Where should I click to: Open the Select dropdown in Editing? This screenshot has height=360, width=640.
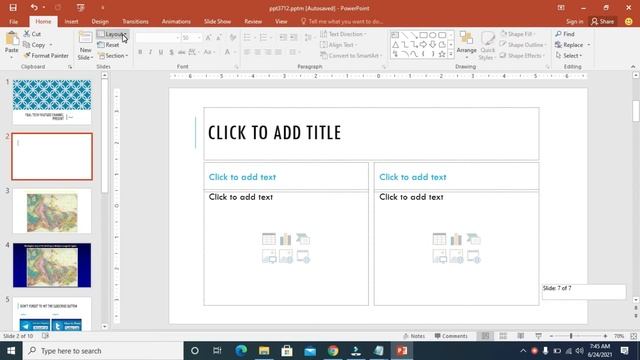point(569,56)
